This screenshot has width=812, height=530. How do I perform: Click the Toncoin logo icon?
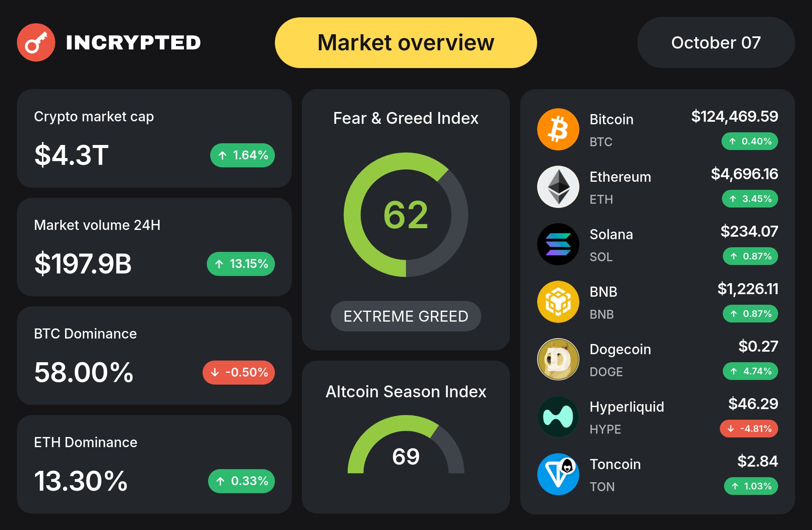558,474
